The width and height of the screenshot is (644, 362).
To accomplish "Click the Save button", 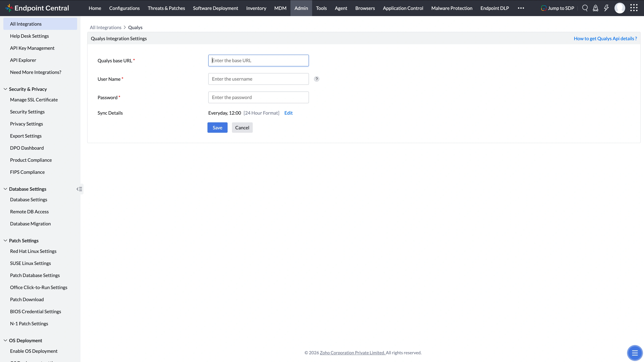I will point(217,127).
